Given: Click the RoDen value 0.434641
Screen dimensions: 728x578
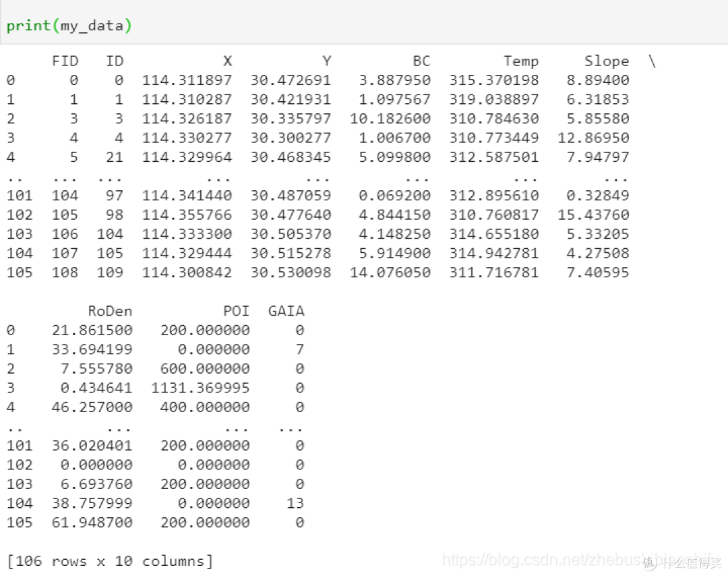Looking at the screenshot, I should 96,388.
